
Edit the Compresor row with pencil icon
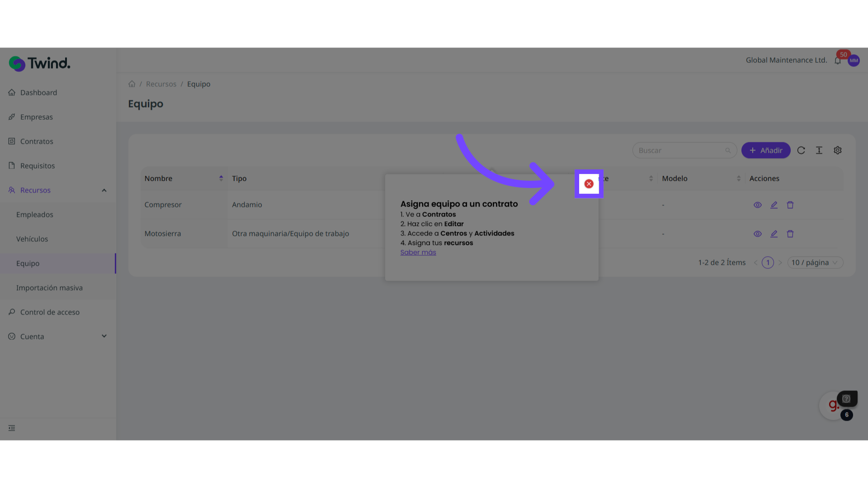[x=774, y=205]
